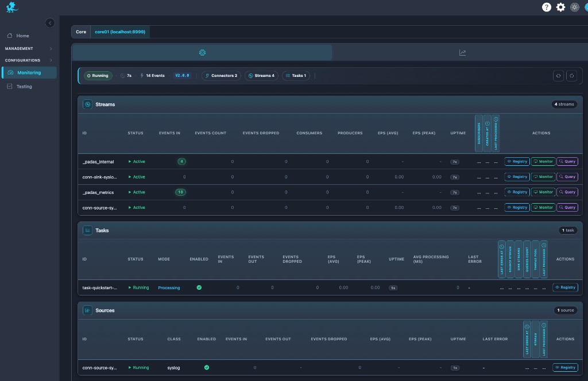Open Monitoring in the sidebar
Image resolution: width=588 pixels, height=381 pixels.
(29, 73)
